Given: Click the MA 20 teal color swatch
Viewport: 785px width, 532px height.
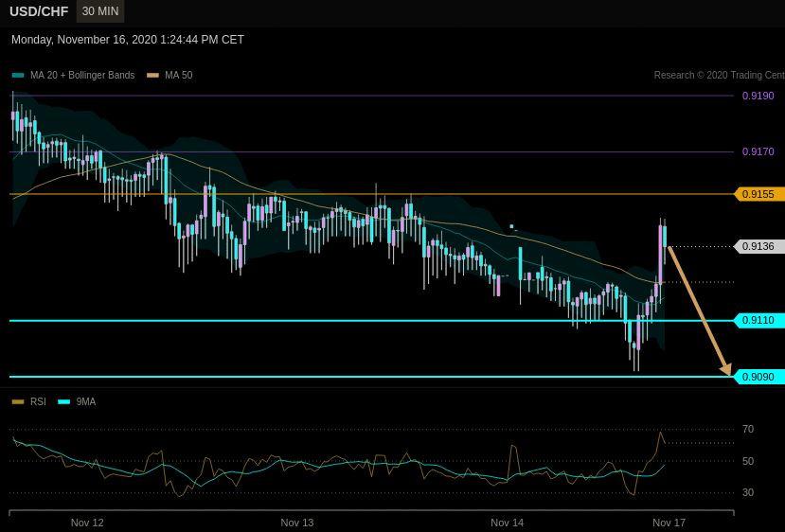Looking at the screenshot, I should click(x=18, y=76).
